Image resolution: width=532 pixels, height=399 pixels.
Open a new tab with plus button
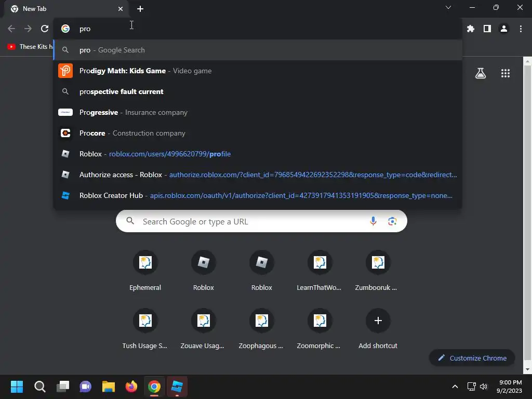point(140,9)
